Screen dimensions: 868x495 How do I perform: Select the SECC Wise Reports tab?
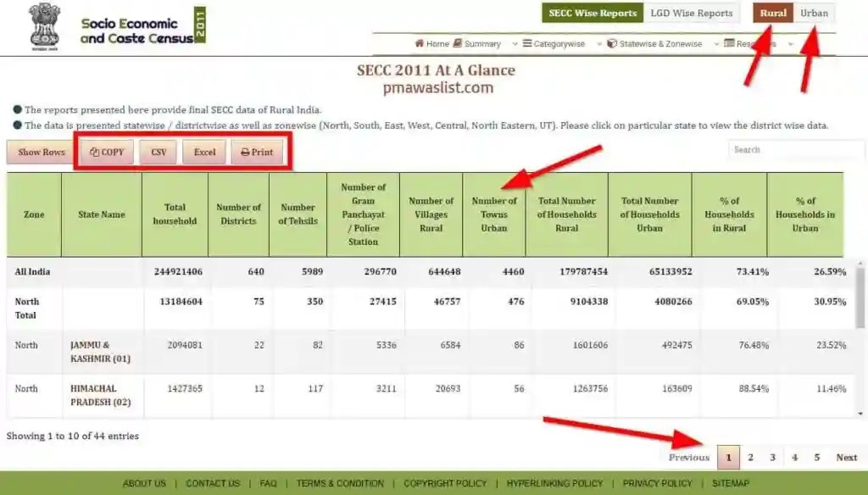point(592,13)
